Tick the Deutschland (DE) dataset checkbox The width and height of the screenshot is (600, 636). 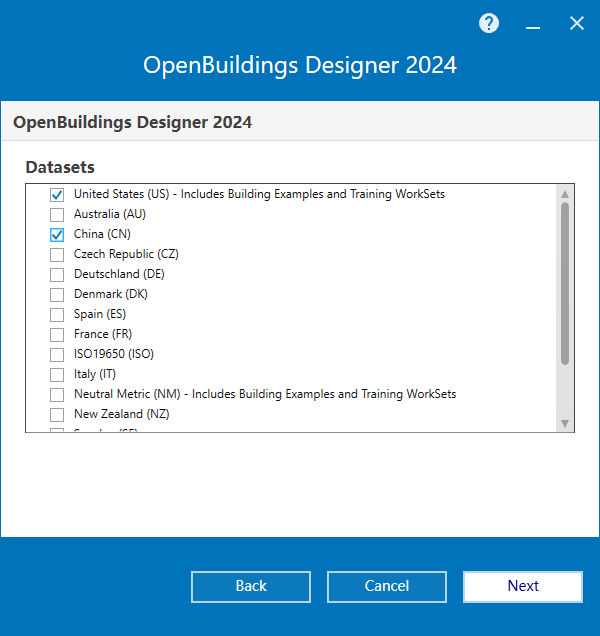(x=57, y=275)
